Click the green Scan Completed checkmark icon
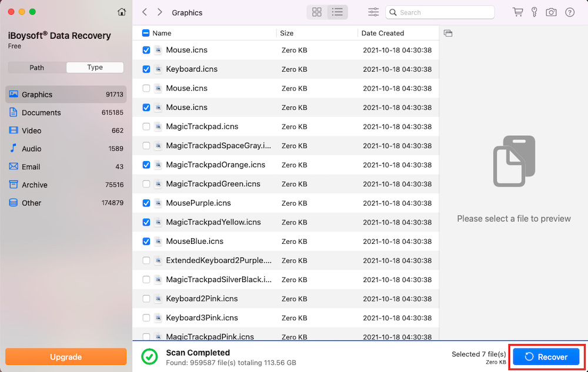The image size is (588, 372). [149, 357]
